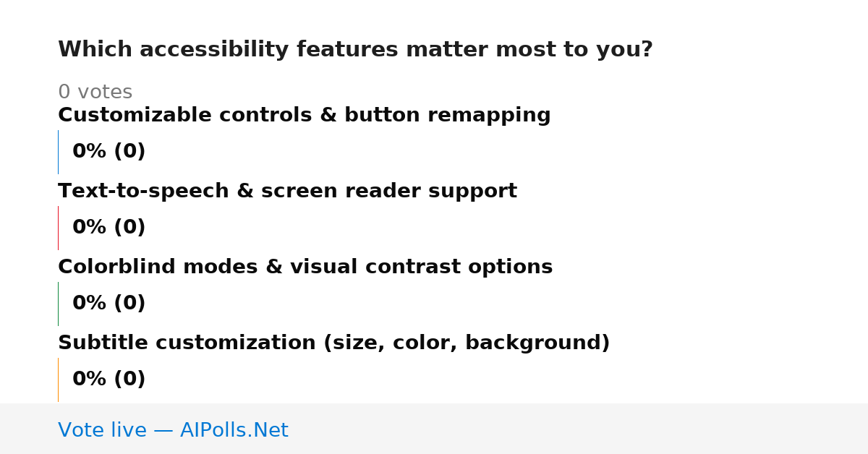Viewport: 868px width, 454px height.
Task: Click the red result bar for Text-to-speech
Action: (x=58, y=228)
